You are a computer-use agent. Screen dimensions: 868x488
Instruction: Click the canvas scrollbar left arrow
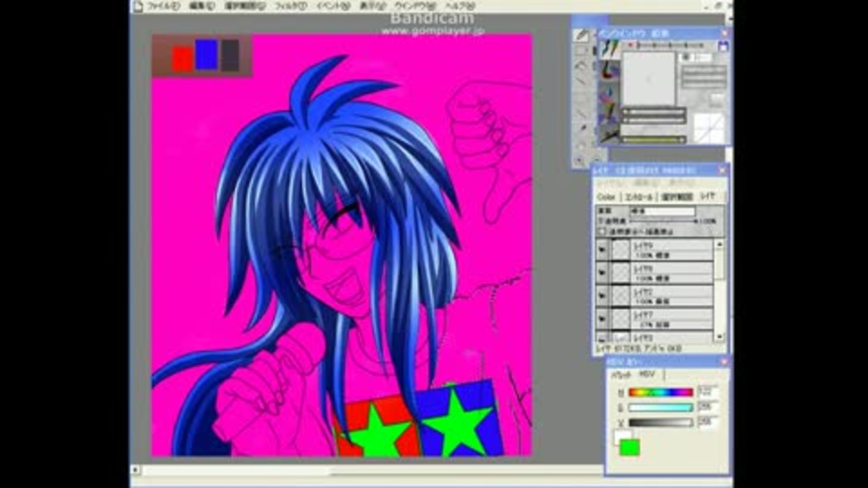point(136,470)
